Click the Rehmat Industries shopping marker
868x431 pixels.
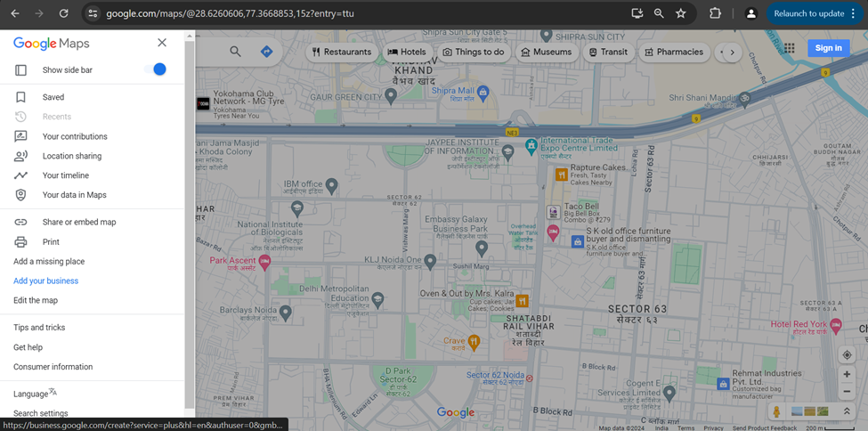point(722,383)
